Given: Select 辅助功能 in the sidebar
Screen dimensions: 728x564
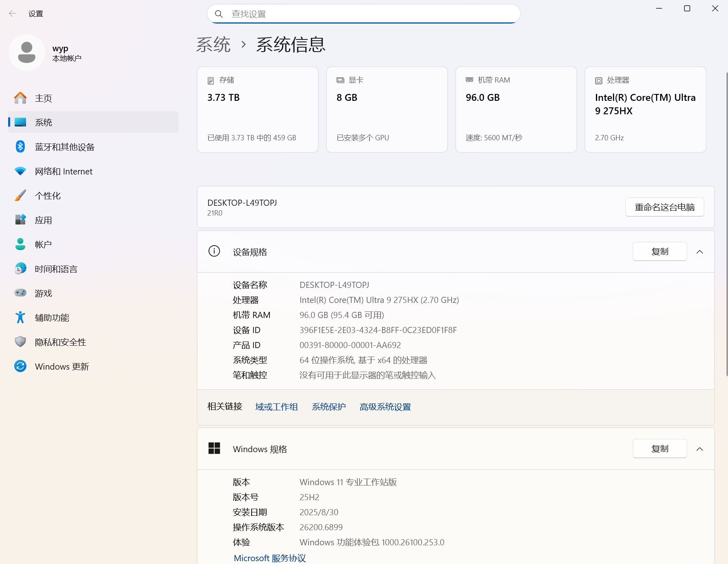Looking at the screenshot, I should 93,318.
